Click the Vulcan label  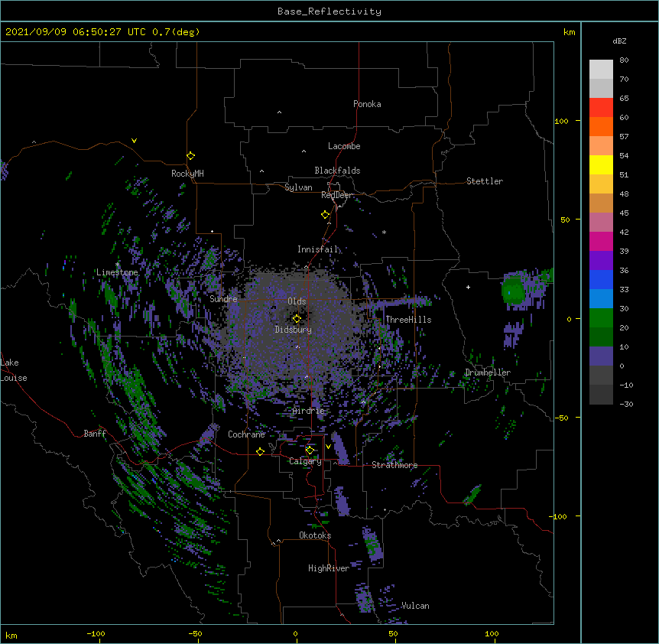tap(415, 606)
